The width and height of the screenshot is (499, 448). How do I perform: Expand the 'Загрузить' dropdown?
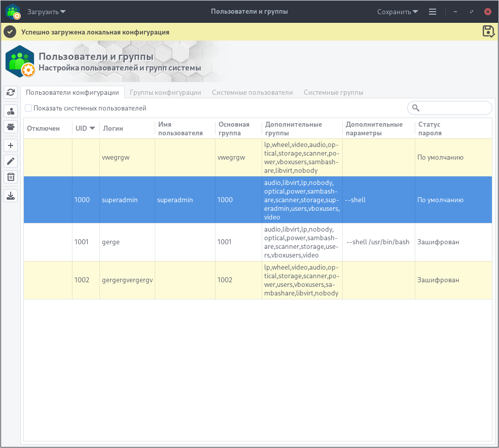coord(46,12)
